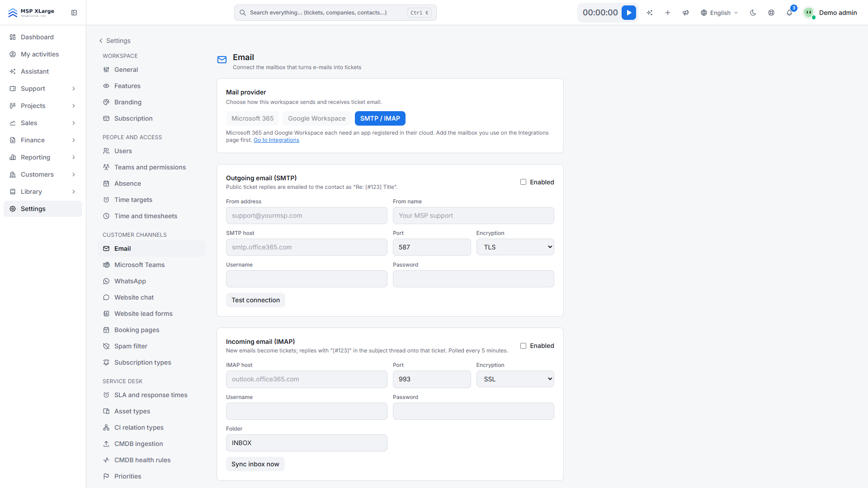
Task: Open the help lifebuoy icon
Action: pos(771,13)
